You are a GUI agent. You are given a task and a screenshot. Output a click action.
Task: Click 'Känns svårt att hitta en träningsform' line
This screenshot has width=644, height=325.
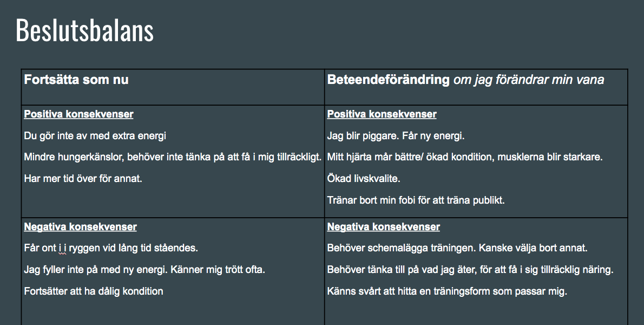click(x=447, y=291)
